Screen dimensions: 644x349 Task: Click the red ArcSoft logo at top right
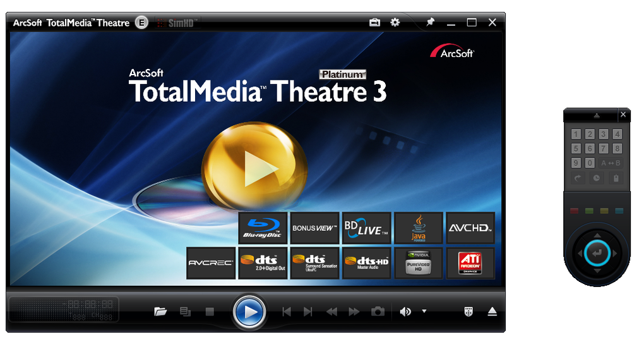452,51
